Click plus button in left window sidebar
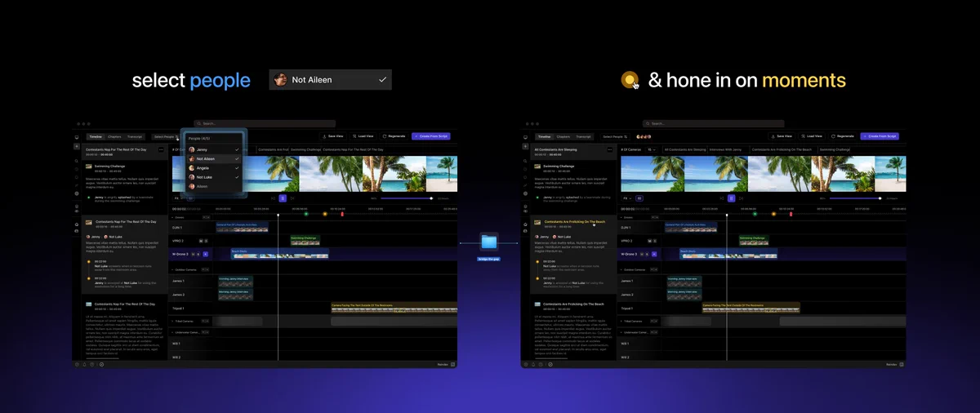Screen dimensions: 980x413 click(x=77, y=146)
